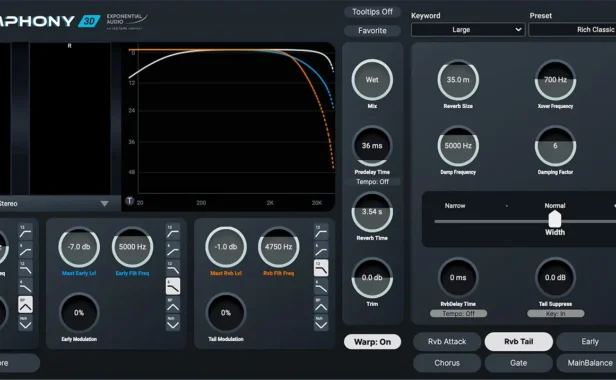Click the Damping Factor knob set to 6
616x380 pixels.
tap(556, 146)
